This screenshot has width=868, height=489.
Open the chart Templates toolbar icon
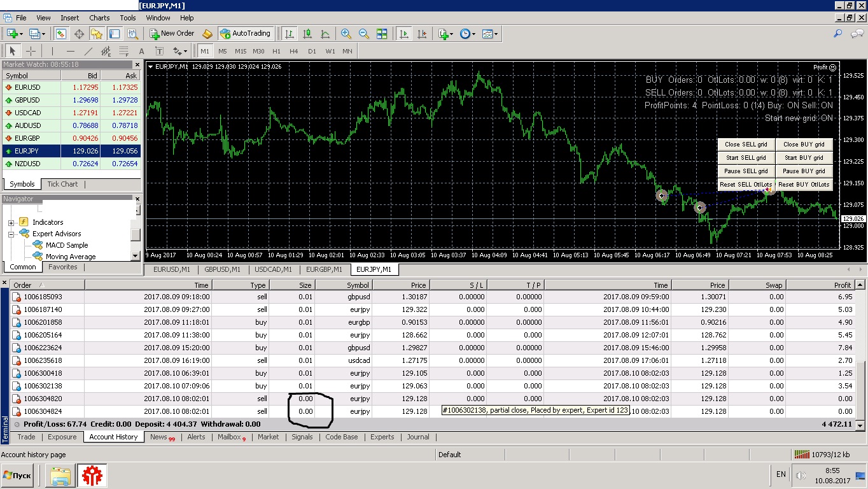point(487,34)
